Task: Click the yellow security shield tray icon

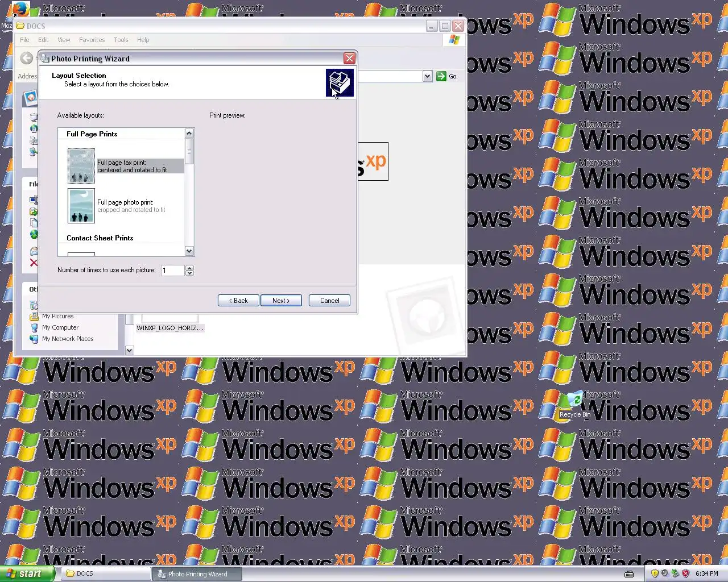Action: pyautogui.click(x=655, y=573)
